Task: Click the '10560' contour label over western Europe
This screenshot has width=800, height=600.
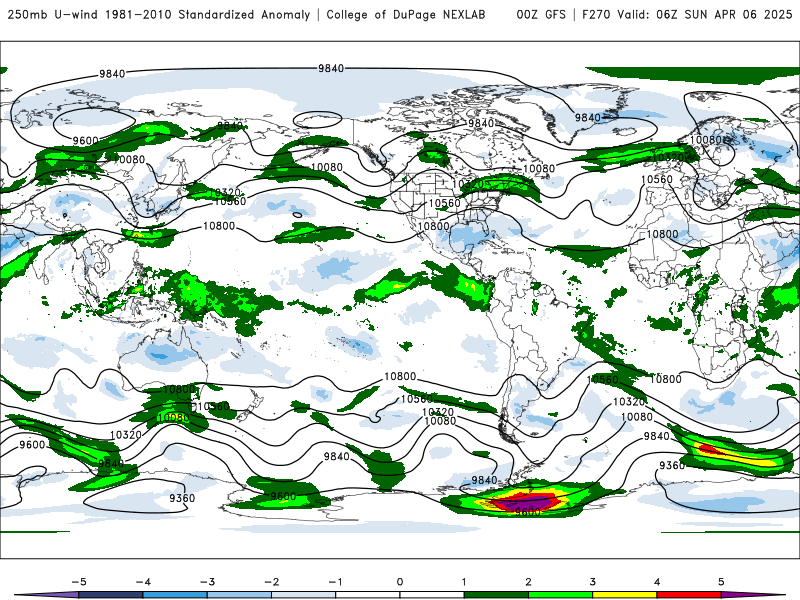Action: point(657,179)
